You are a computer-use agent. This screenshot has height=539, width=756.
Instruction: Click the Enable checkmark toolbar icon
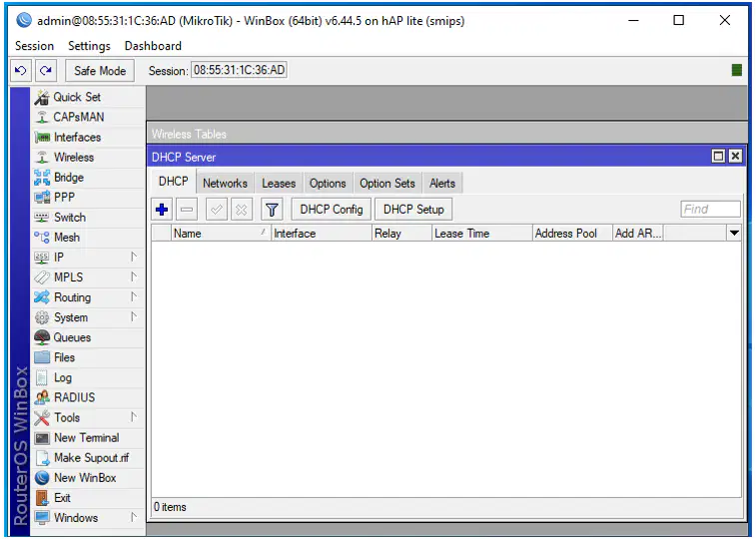(217, 210)
